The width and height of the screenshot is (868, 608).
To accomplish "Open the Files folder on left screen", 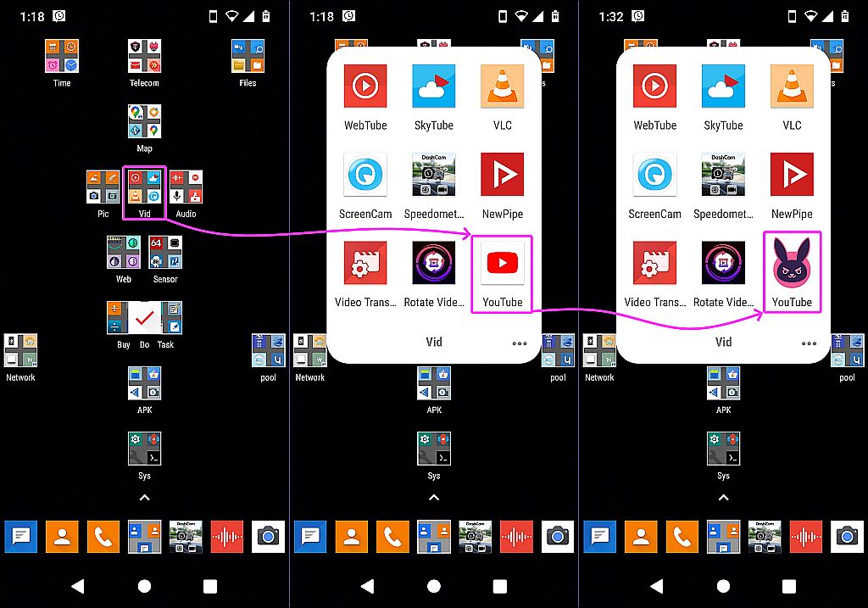I will pyautogui.click(x=248, y=57).
